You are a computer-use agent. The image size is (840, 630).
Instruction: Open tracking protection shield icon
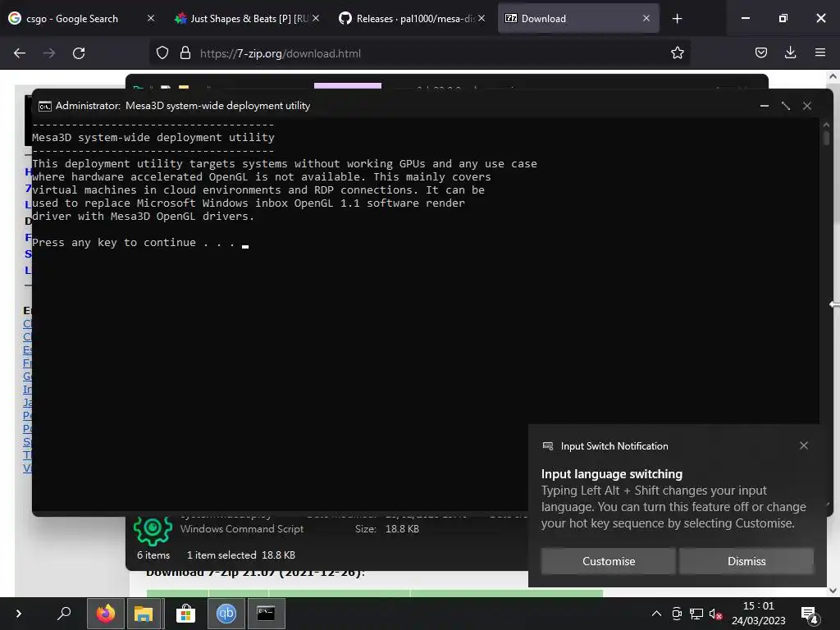coord(162,53)
